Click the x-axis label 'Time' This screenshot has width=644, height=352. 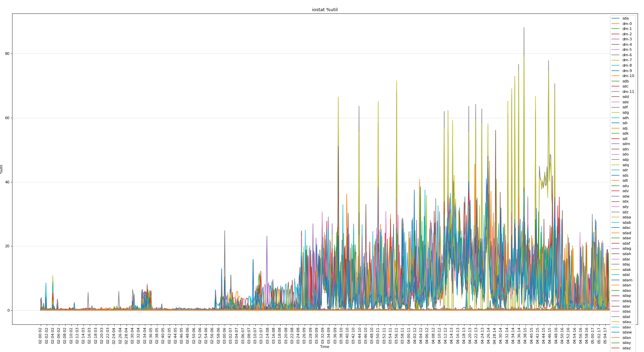pyautogui.click(x=325, y=347)
